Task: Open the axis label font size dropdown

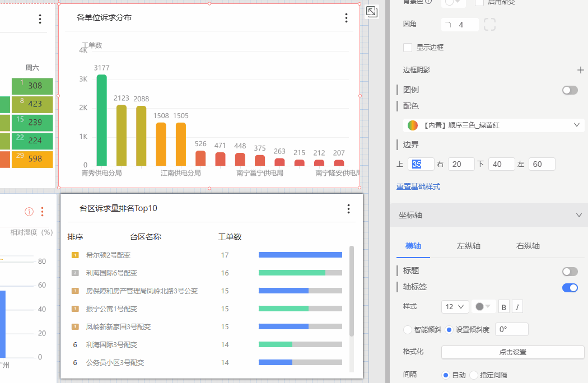Action: pyautogui.click(x=455, y=307)
